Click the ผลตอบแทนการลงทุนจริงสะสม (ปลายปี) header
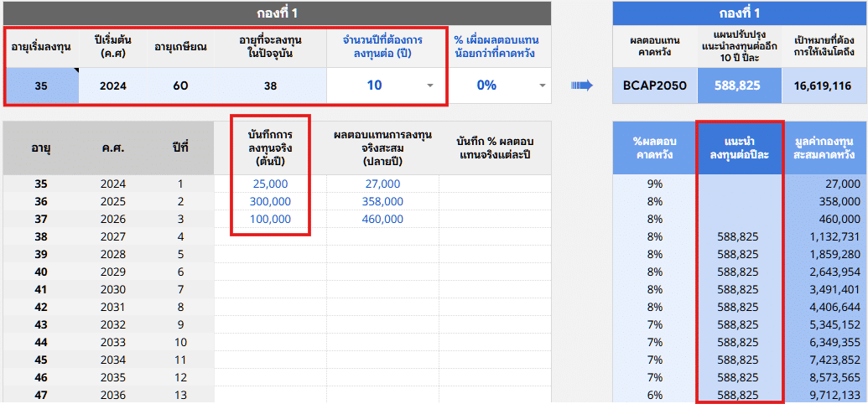This screenshot has height=404, width=868. click(x=383, y=148)
